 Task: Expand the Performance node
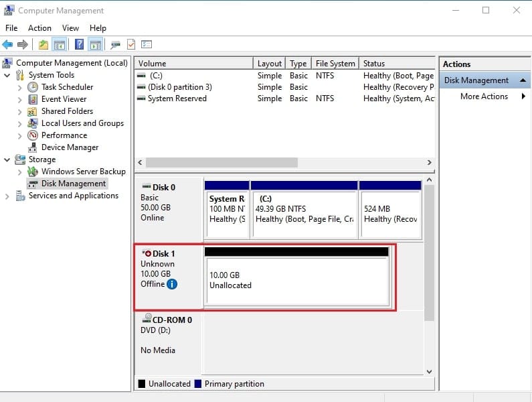click(x=19, y=136)
